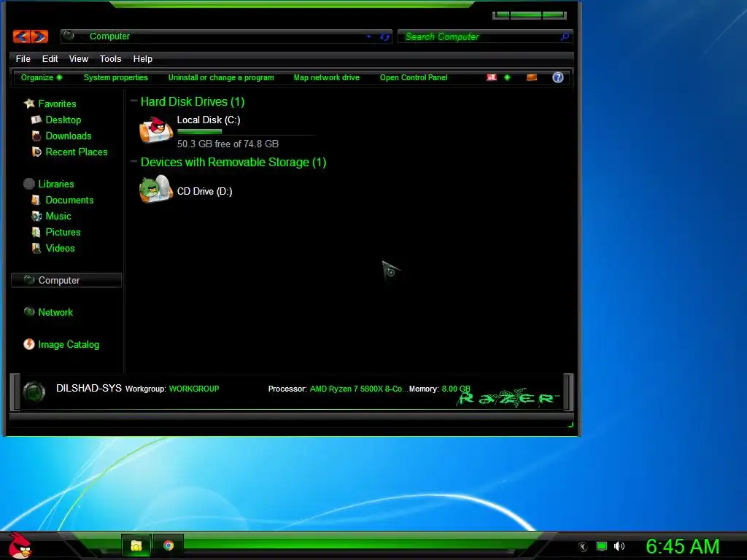Click System properties in toolbar

[x=116, y=77]
